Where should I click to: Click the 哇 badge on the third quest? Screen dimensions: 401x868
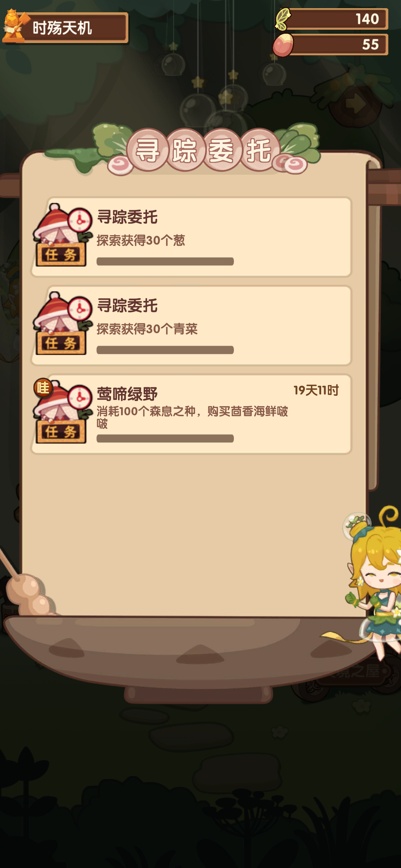(x=43, y=388)
